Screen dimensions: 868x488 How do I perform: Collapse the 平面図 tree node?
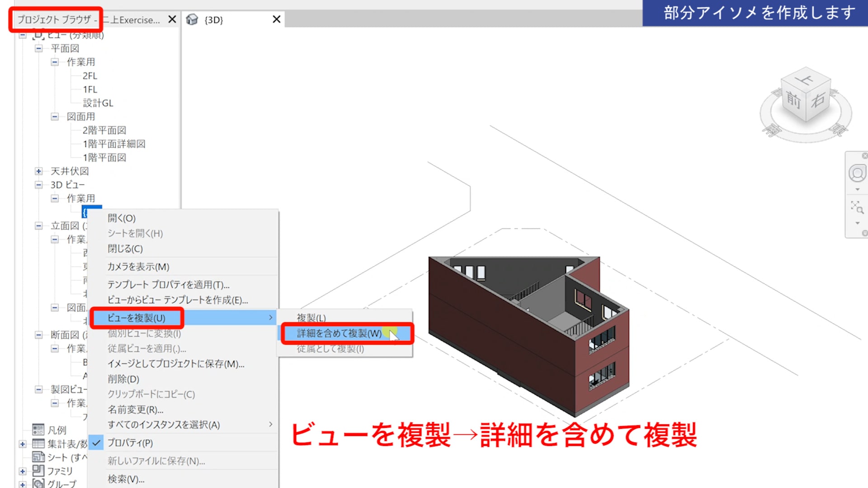[39, 48]
